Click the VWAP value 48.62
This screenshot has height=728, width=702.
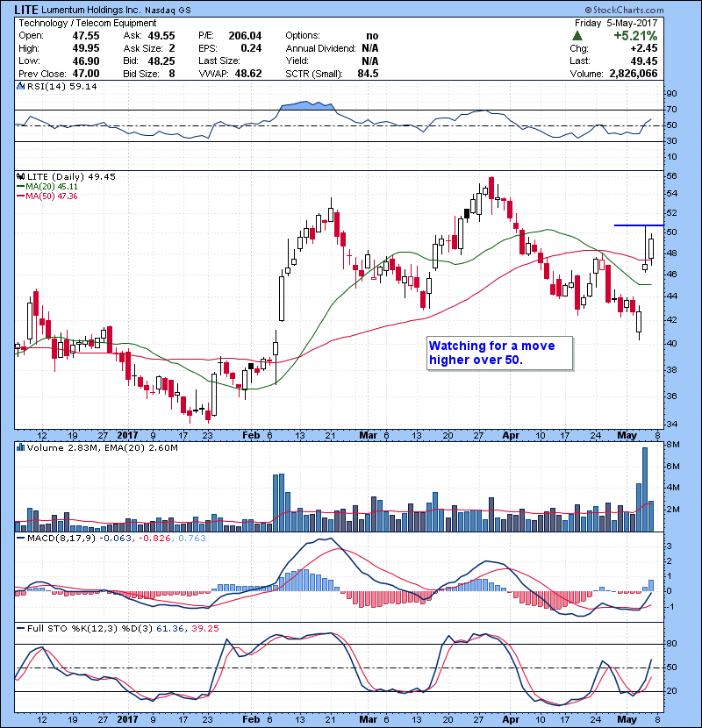click(248, 74)
